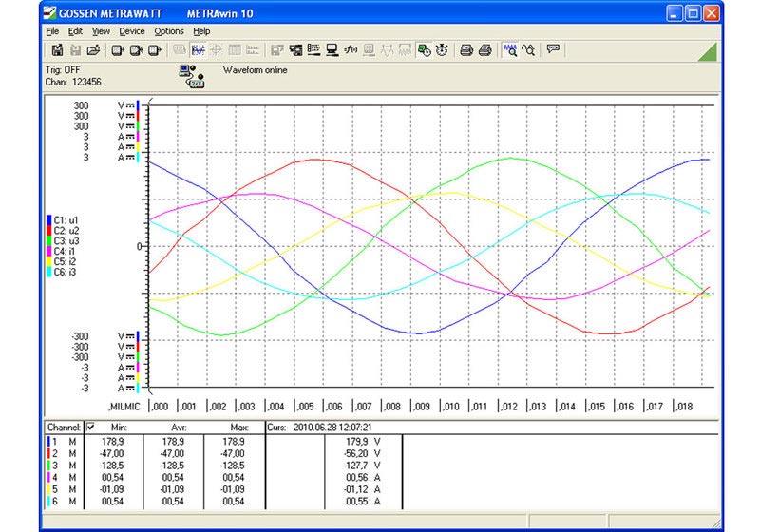Click the black screen with arrow toolbar icon
Viewport: 760px width, 532px height.
[295, 50]
